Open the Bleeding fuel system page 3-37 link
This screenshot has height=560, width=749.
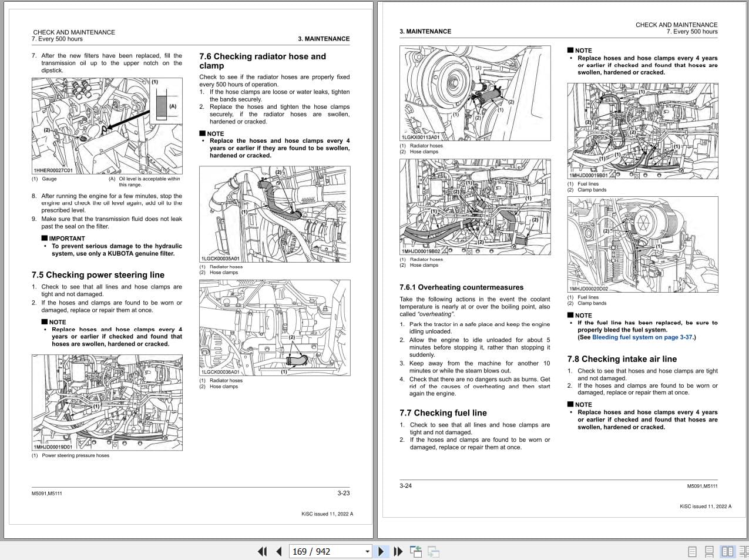(643, 337)
